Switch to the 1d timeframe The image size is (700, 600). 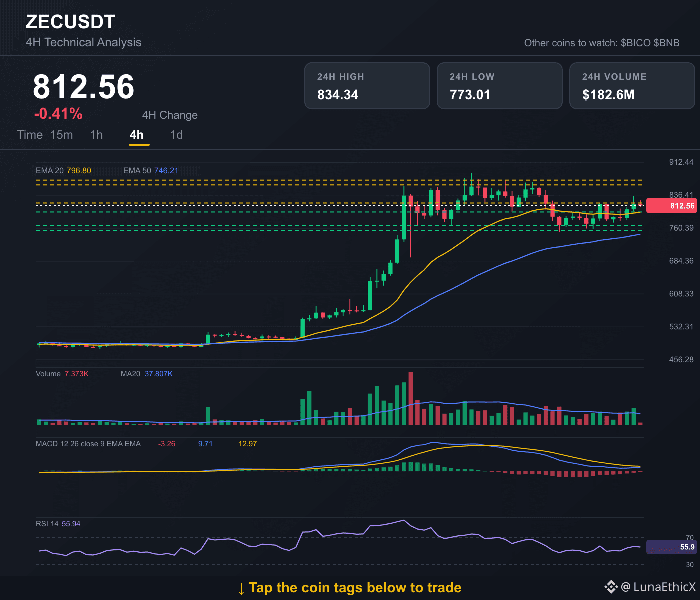pos(177,135)
